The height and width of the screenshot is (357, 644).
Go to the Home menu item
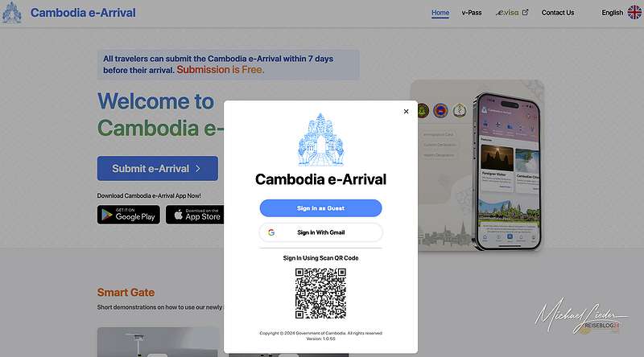tap(440, 13)
